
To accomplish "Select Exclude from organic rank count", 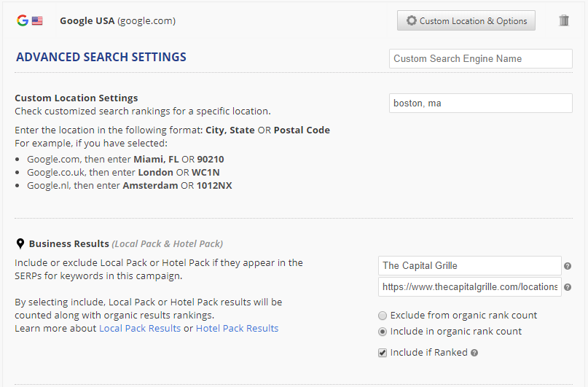I will (x=383, y=316).
